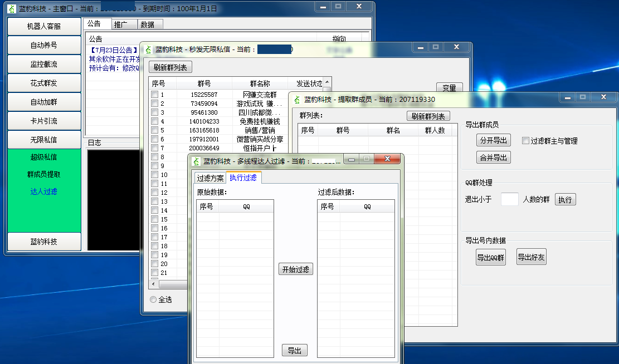Click QQ header in 原始数据 table
Screen dimensions: 619x364
pos(246,206)
